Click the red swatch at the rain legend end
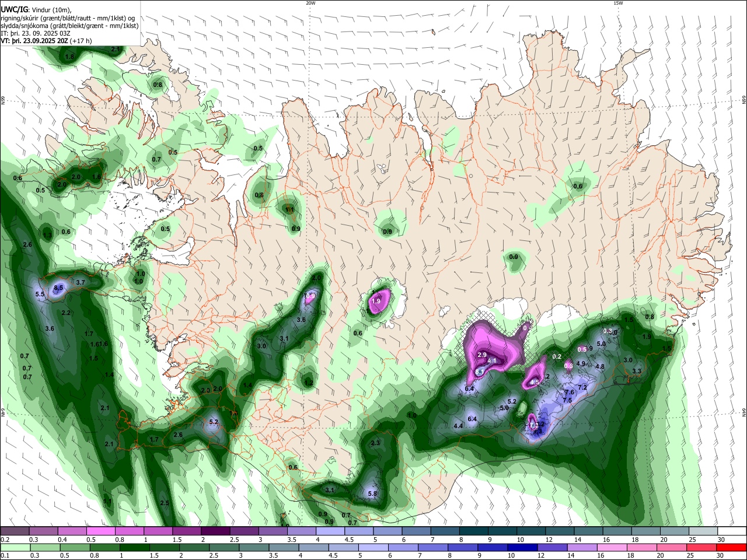747x560 pixels. click(731, 547)
